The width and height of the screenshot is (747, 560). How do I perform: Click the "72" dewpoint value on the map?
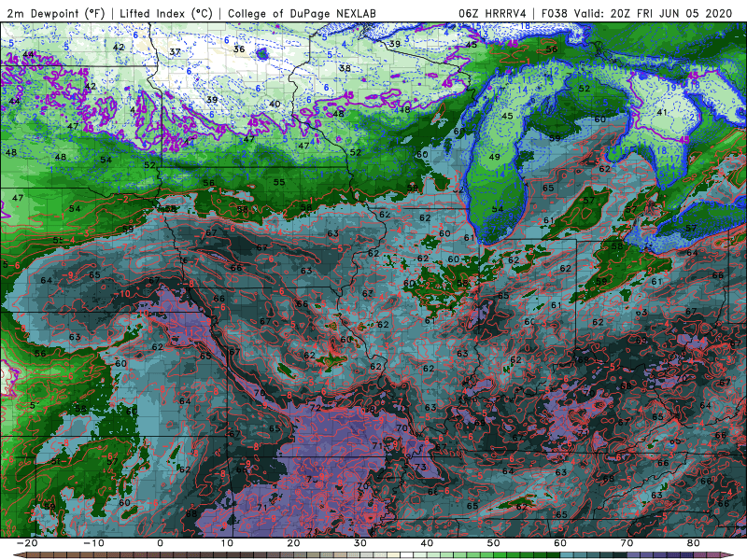tap(316, 408)
